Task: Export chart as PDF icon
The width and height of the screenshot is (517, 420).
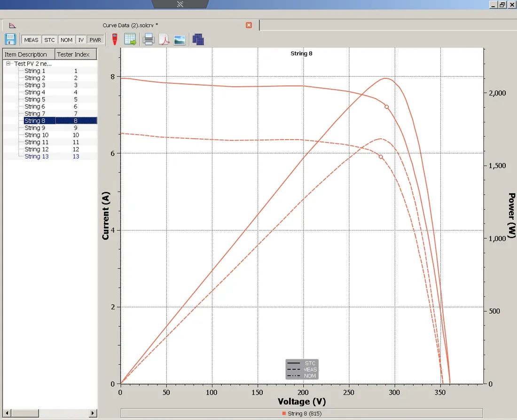Action: click(x=164, y=39)
